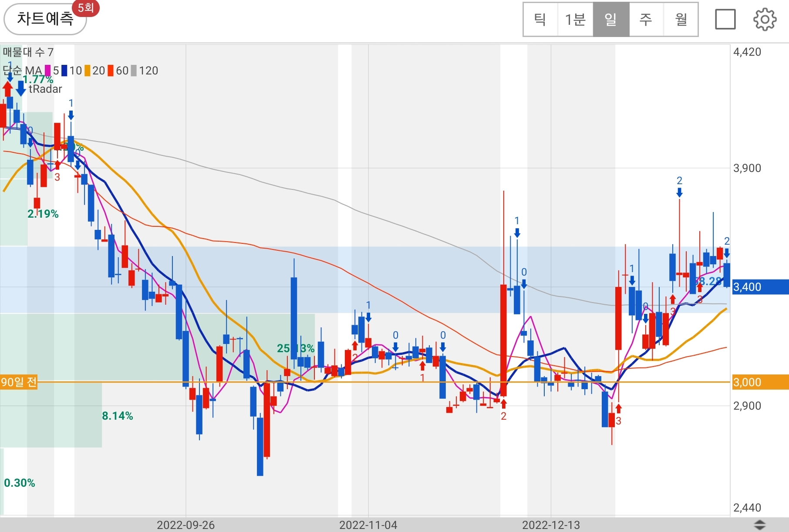Select the 월 monthly chart tab
Screen dimensions: 789x532
tap(681, 20)
